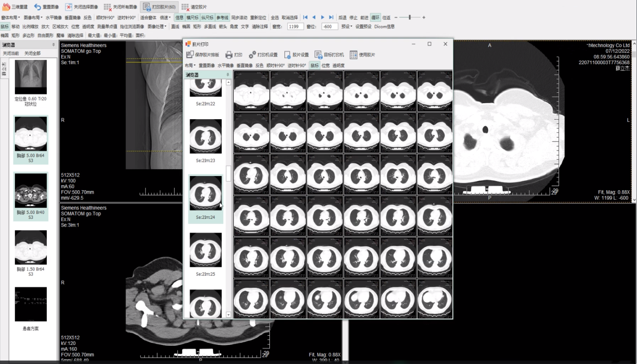Toggle 参考线 reference lines
This screenshot has height=364, width=637.
tap(222, 17)
